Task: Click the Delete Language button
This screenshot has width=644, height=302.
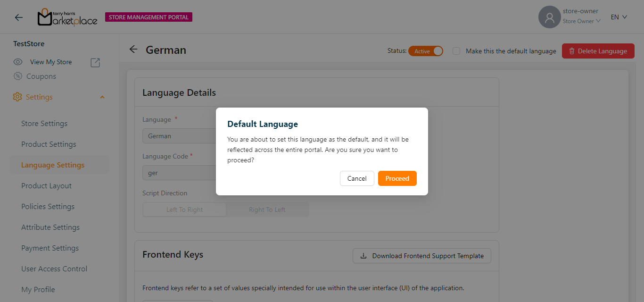Action: [x=598, y=51]
